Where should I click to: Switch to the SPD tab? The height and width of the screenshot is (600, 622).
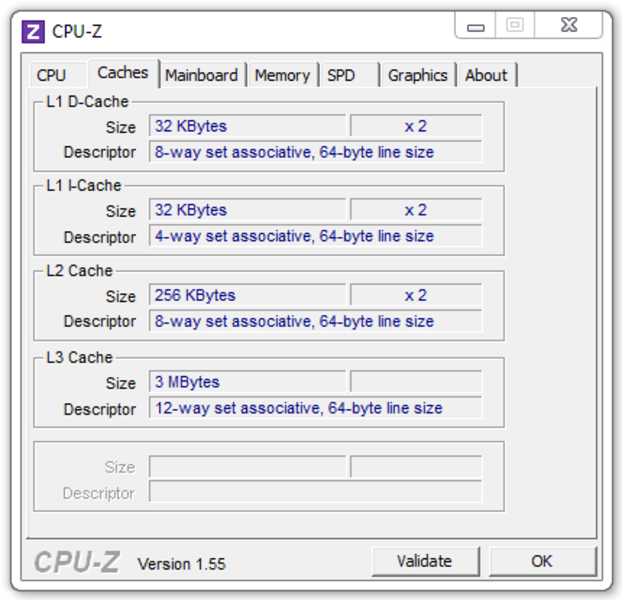point(341,75)
